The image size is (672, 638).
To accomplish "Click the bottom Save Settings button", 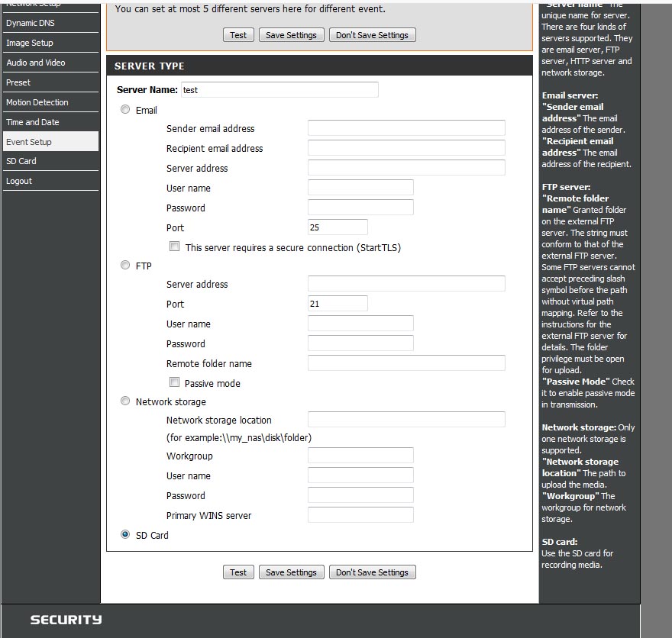I will pyautogui.click(x=291, y=572).
